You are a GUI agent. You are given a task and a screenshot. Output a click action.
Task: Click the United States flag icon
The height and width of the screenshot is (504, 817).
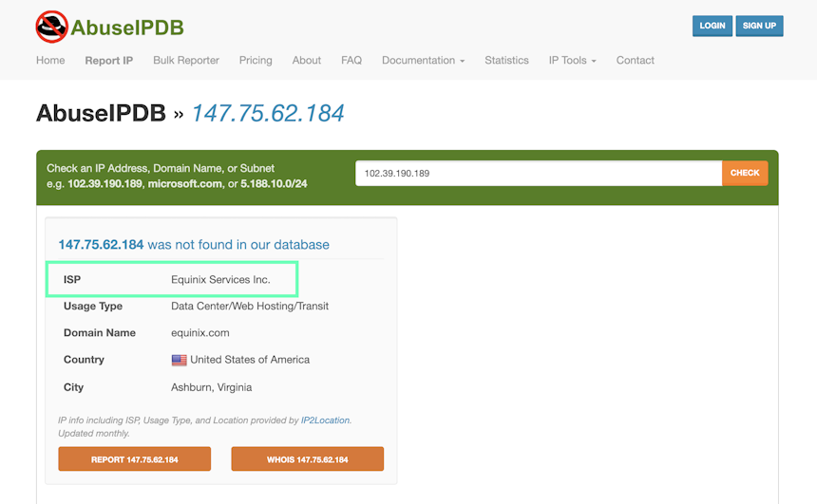pyautogui.click(x=180, y=361)
